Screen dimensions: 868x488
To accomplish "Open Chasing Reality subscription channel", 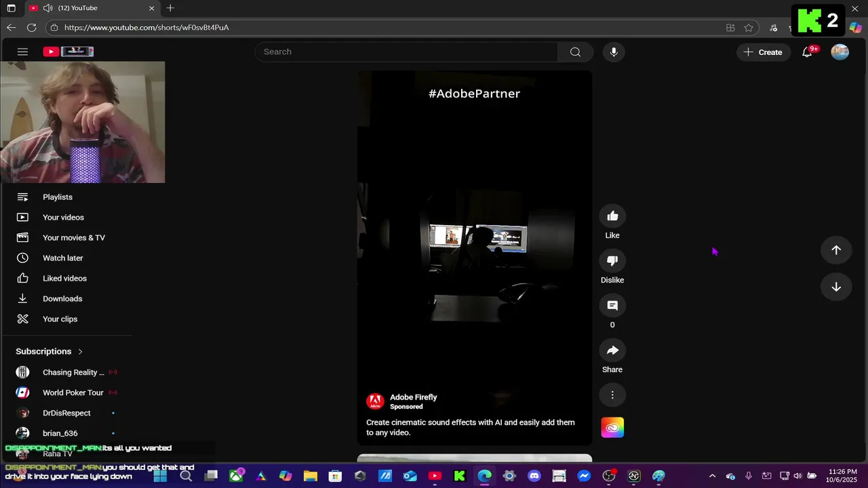I will click(75, 372).
